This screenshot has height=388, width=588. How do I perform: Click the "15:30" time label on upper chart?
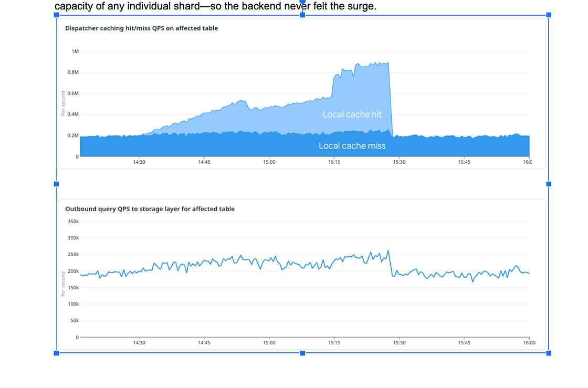pos(399,162)
